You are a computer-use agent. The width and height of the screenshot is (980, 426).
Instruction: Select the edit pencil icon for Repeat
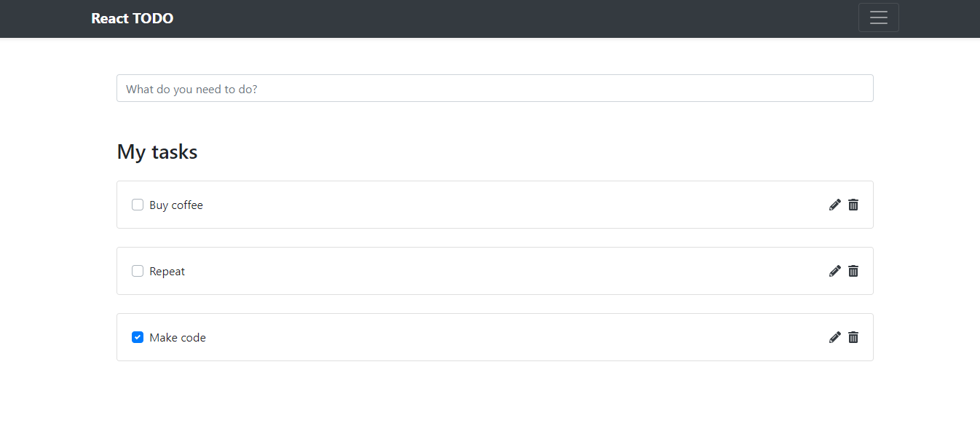click(834, 271)
